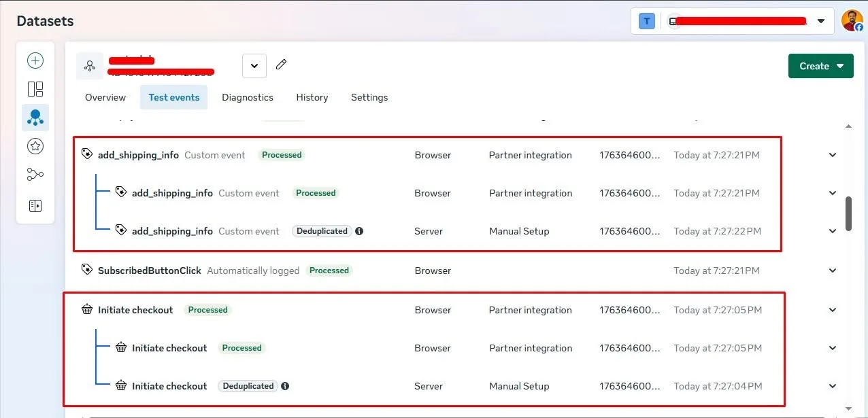Expand the SubscribedButtonClick row chevron

pos(833,271)
